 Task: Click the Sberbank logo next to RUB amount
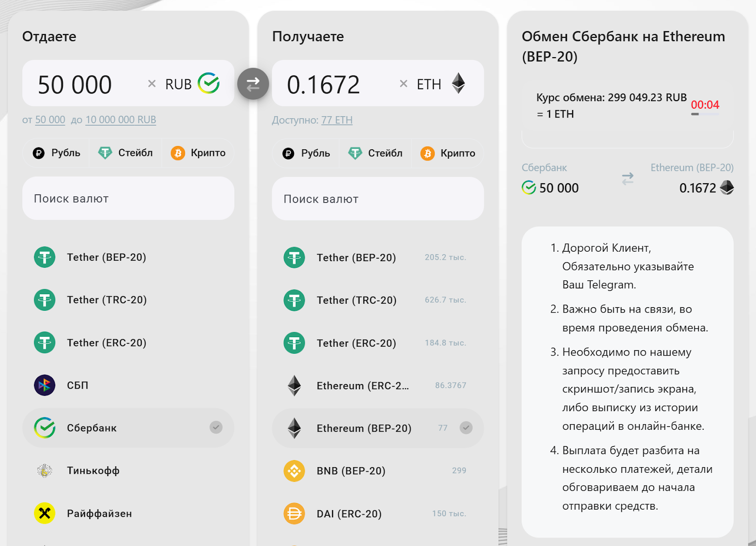210,83
